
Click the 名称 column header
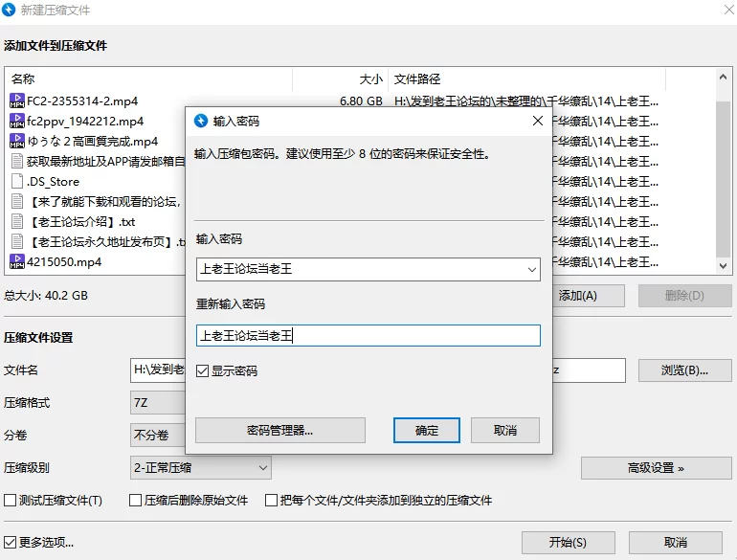[x=148, y=79]
